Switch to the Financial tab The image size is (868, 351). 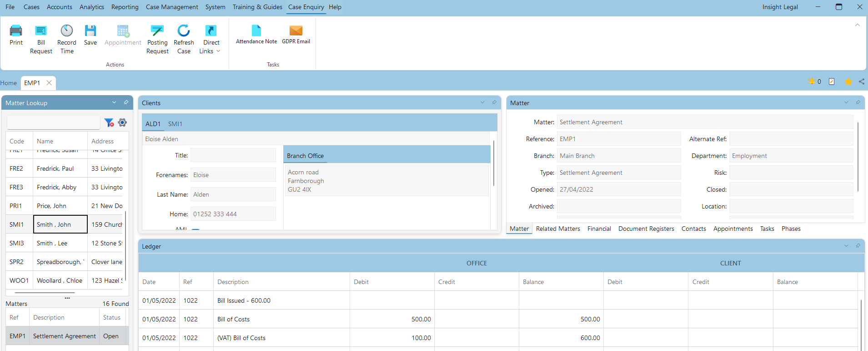(599, 229)
